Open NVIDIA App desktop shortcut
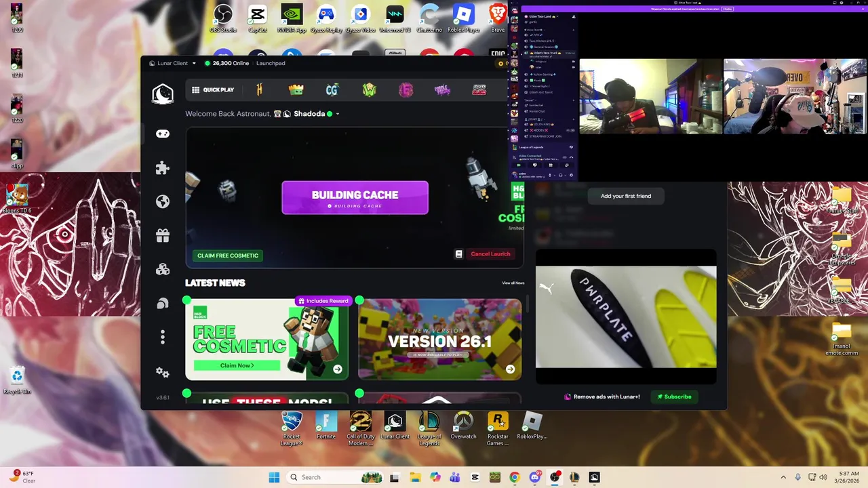This screenshot has width=868, height=488. tap(292, 19)
